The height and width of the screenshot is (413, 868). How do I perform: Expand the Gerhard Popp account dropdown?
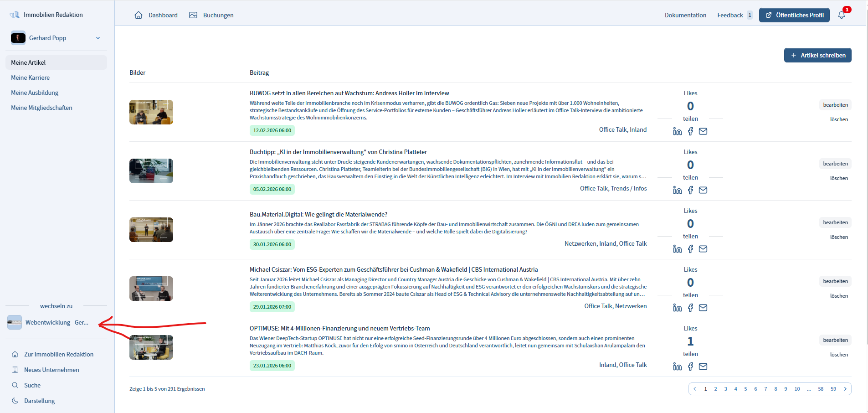tap(98, 38)
